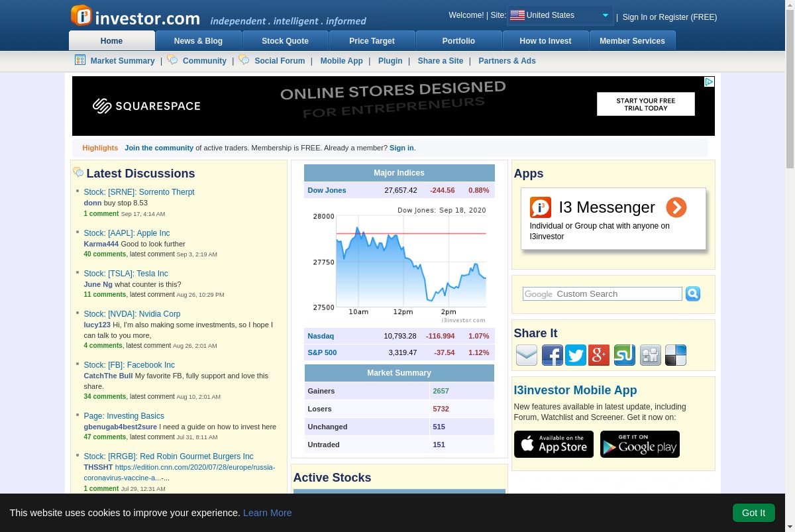Open the NVDA Nvidia Corp discussion
Screen dimensions: 795x532
point(132,314)
